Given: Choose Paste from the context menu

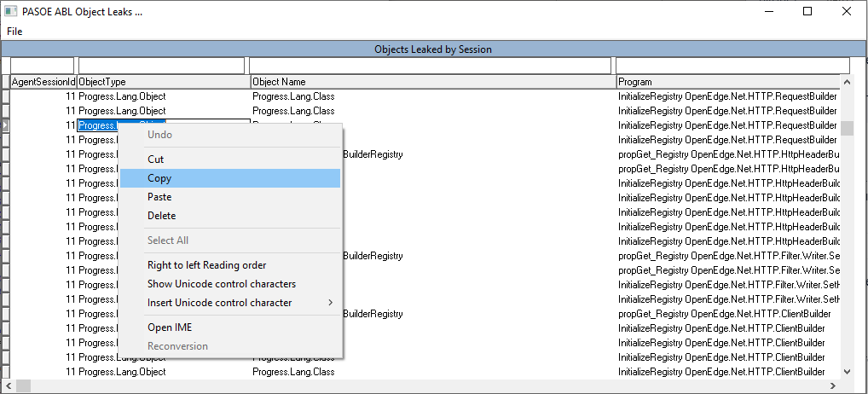Looking at the screenshot, I should (x=229, y=197).
